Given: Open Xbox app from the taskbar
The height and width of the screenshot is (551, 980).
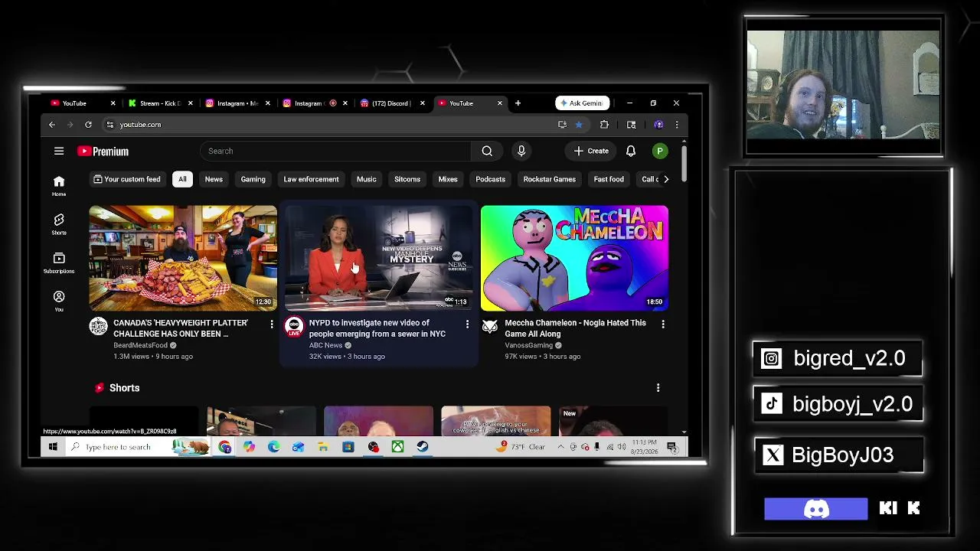Looking at the screenshot, I should [397, 447].
